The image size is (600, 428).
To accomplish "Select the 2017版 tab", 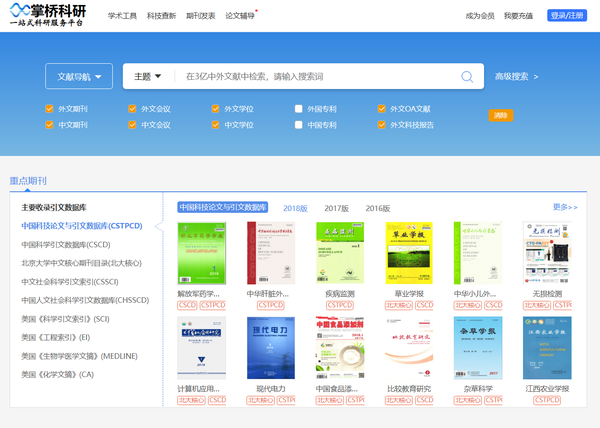I will (x=337, y=208).
